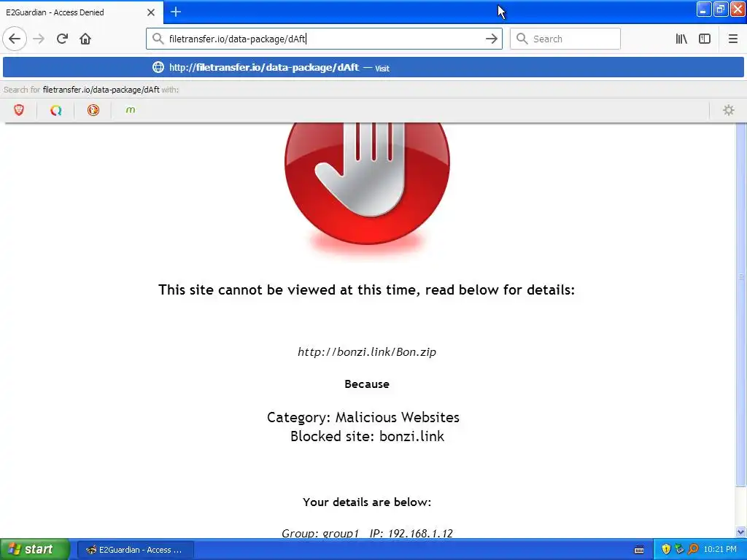The height and width of the screenshot is (560, 747).
Task: Select the E2Guardian - Access Denied tab
Action: tap(82, 12)
